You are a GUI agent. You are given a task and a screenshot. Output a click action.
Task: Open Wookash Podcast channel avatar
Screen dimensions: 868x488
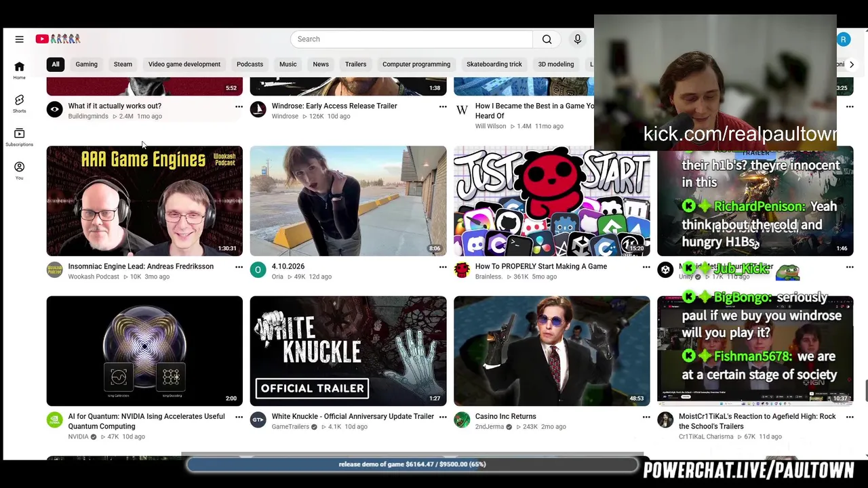tap(55, 270)
